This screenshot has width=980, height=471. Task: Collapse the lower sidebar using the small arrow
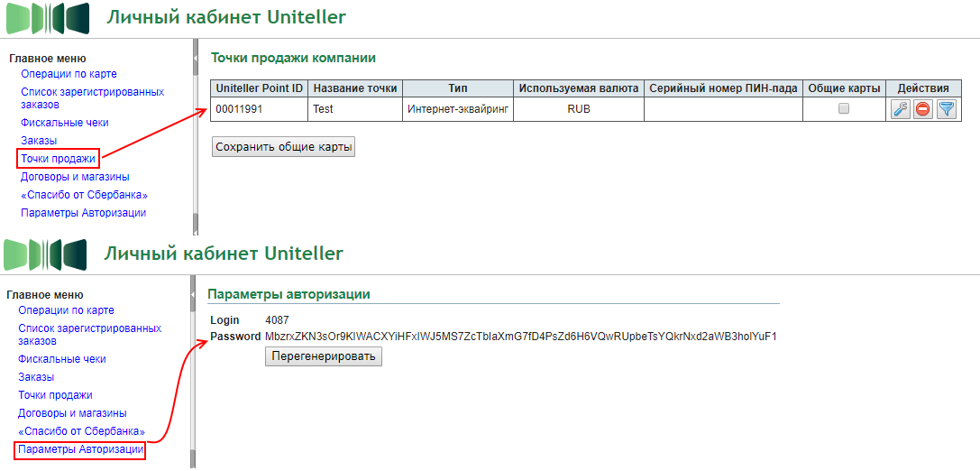point(193,293)
